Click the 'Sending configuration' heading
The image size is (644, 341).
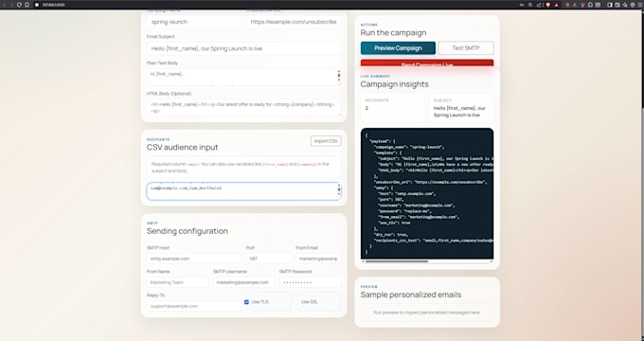[x=188, y=231]
